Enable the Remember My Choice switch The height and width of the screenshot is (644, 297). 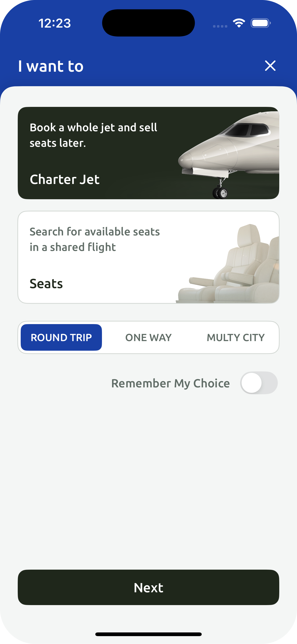tap(259, 383)
